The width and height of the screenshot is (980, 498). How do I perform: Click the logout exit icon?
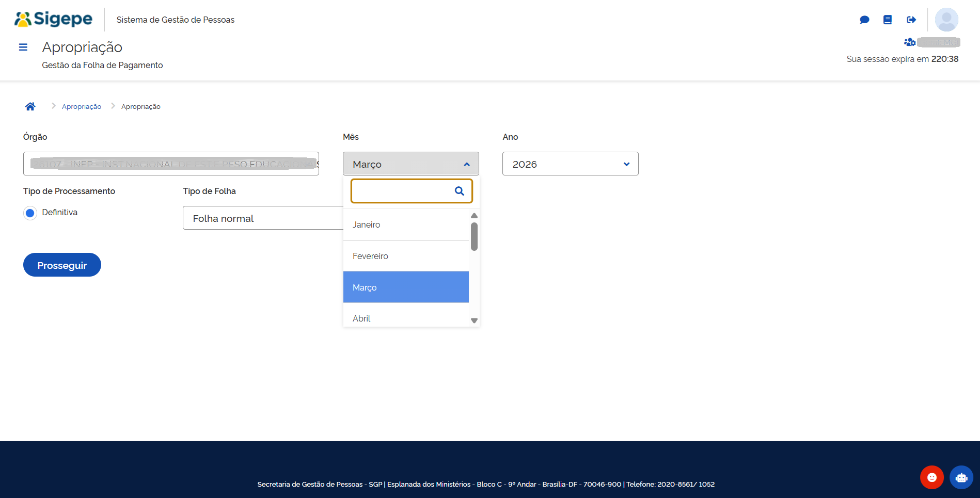coord(911,20)
